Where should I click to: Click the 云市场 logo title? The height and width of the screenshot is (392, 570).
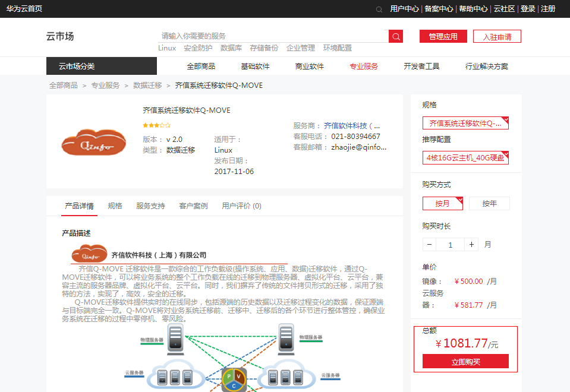(x=60, y=36)
